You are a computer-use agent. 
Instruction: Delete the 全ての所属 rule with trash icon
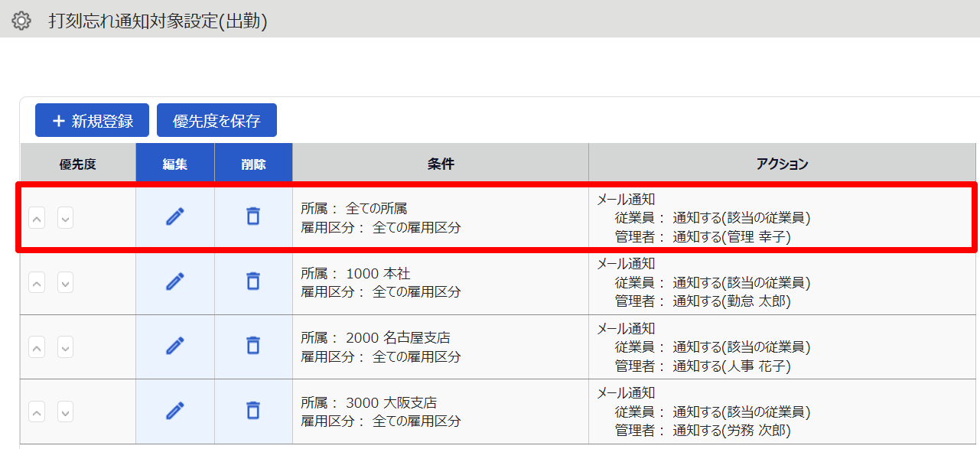click(253, 216)
